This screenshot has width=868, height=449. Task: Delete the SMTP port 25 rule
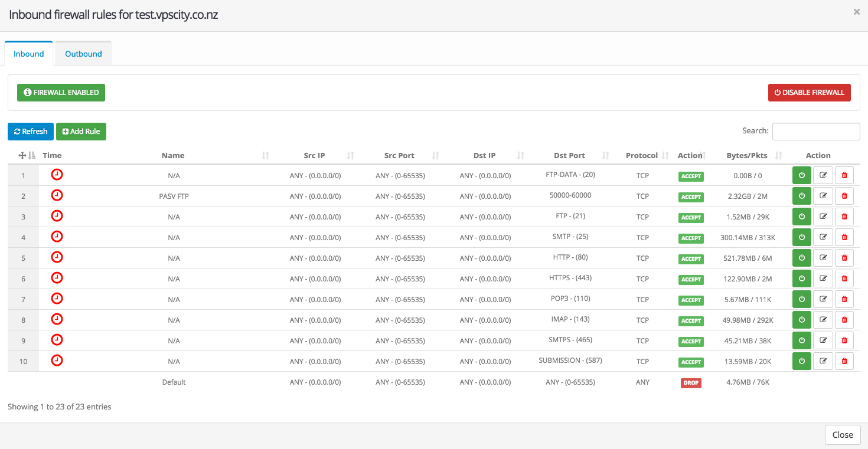[x=844, y=237]
